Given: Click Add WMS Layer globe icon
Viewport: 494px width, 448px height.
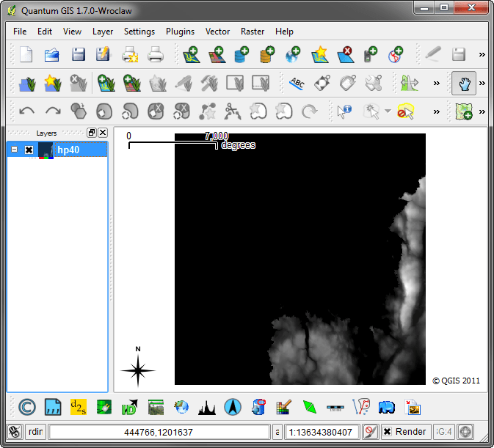Looking at the screenshot, I should click(293, 54).
